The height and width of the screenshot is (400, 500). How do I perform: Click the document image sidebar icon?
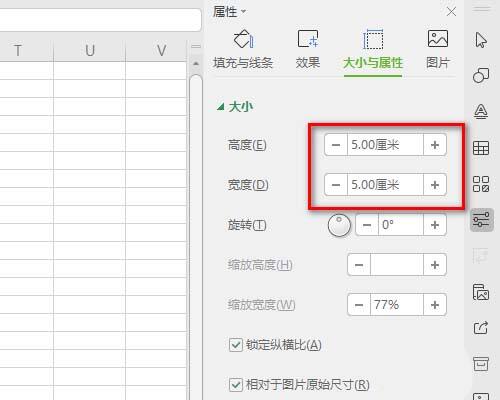pos(481,292)
